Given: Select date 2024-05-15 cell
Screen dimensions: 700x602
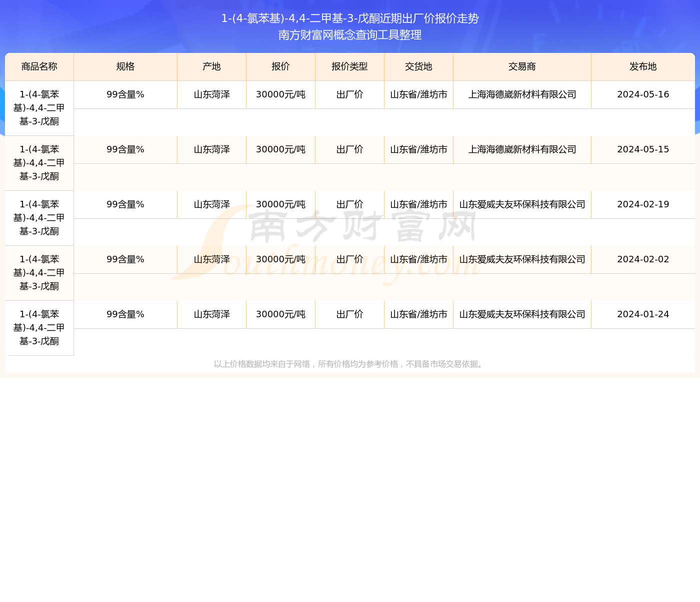Looking at the screenshot, I should [x=643, y=149].
